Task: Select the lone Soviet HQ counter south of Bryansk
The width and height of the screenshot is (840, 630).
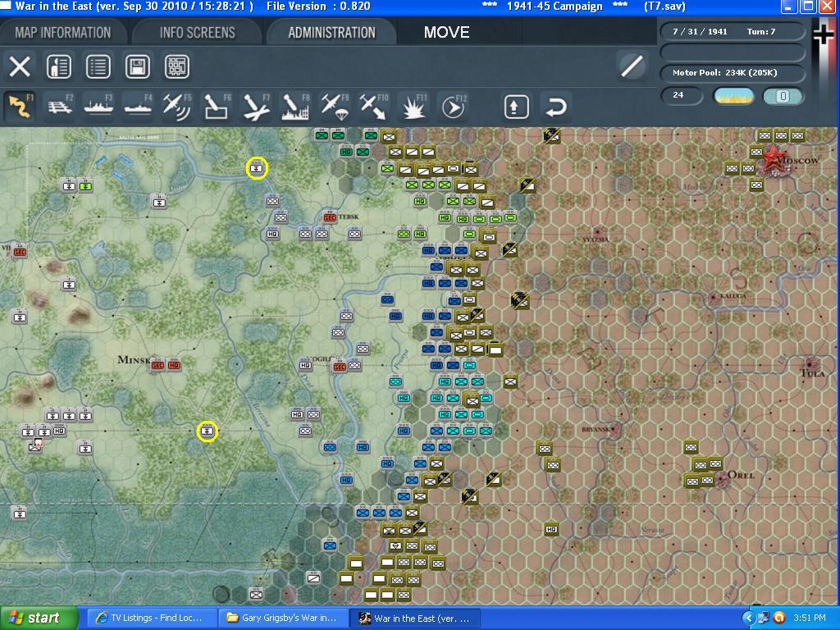Action: coord(551,529)
